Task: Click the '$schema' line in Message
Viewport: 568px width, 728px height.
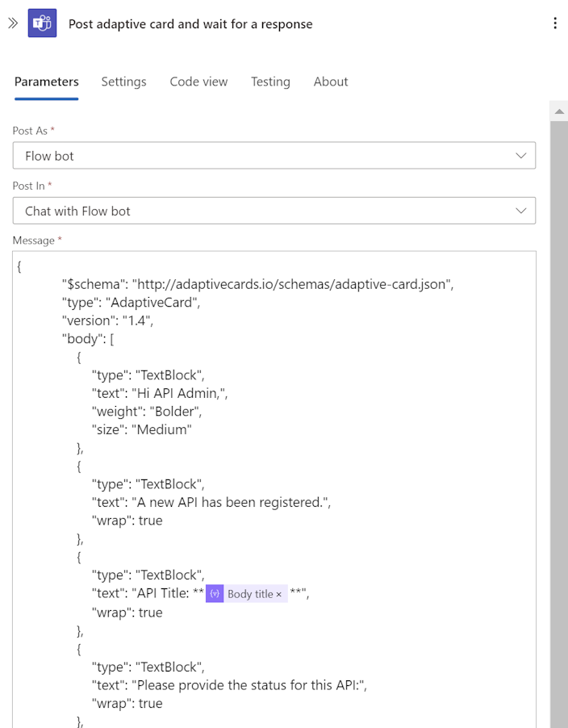Action: (258, 284)
